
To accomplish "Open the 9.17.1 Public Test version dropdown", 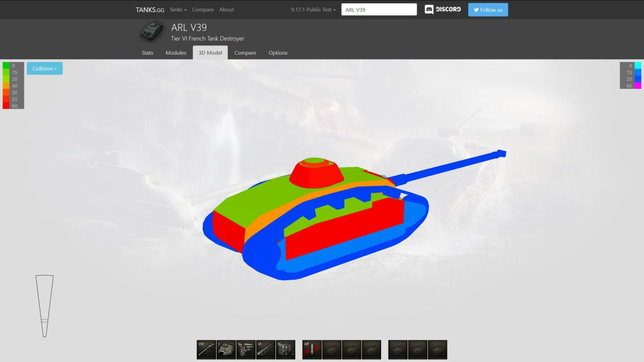I will (313, 10).
